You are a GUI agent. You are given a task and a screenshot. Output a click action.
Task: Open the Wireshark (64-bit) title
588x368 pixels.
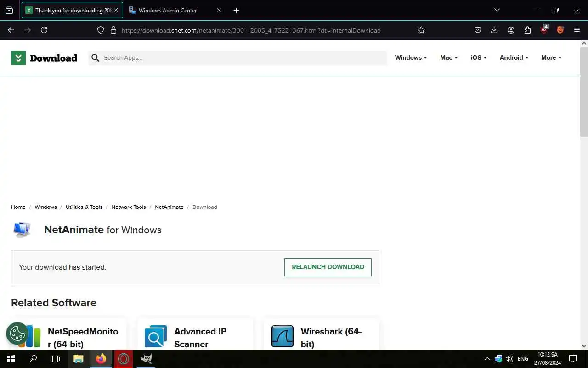331,338
